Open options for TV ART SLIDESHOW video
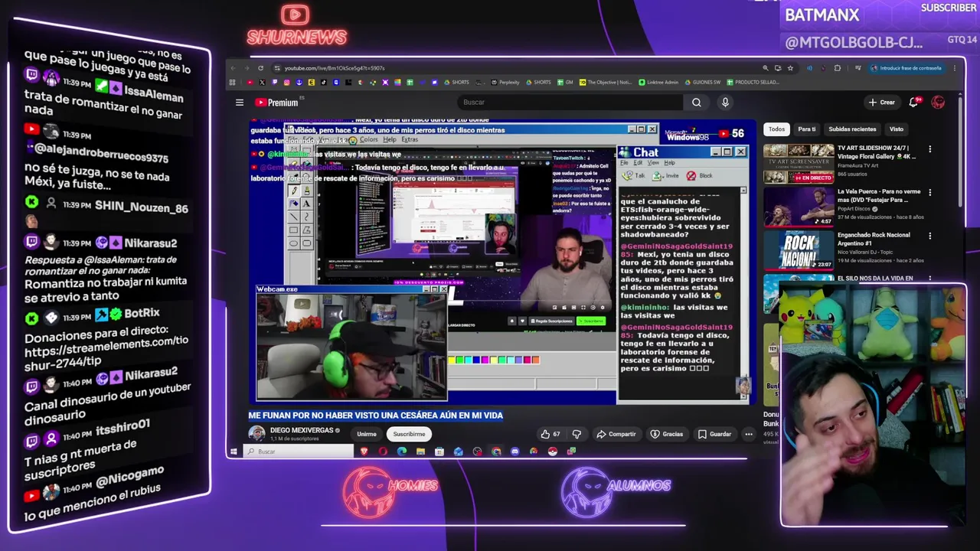 [x=929, y=149]
